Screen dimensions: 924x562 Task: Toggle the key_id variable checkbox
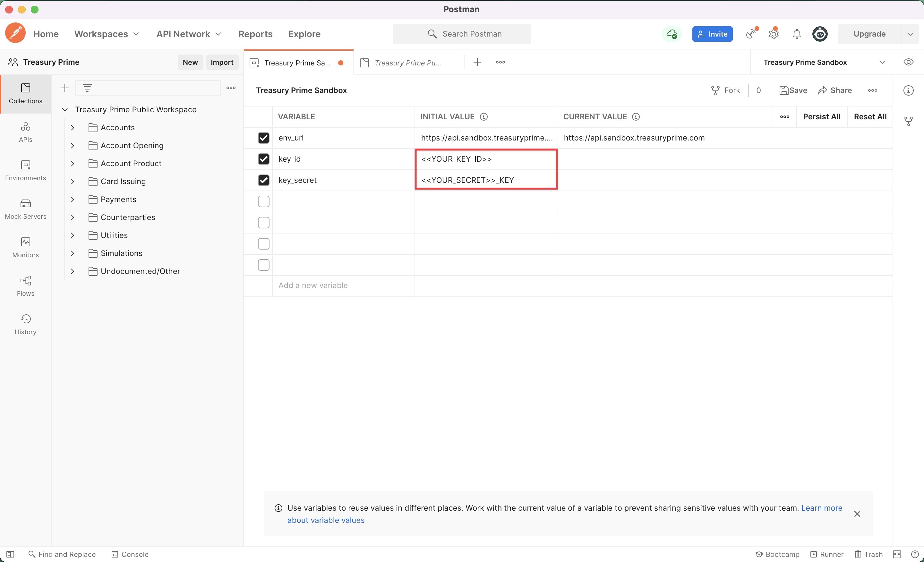click(x=264, y=159)
